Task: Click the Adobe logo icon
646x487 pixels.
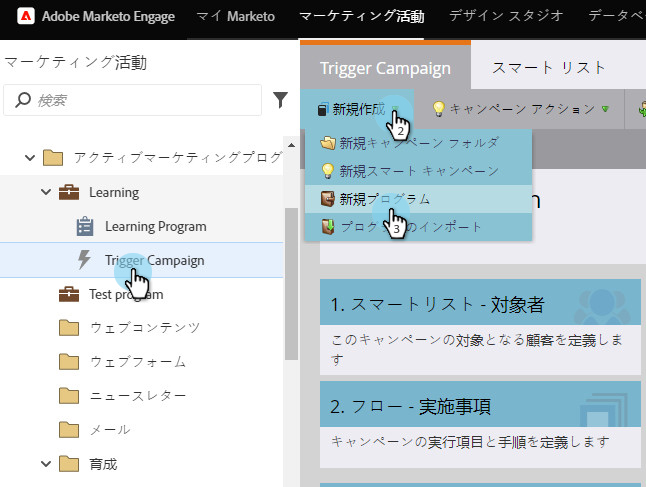Action: click(26, 16)
